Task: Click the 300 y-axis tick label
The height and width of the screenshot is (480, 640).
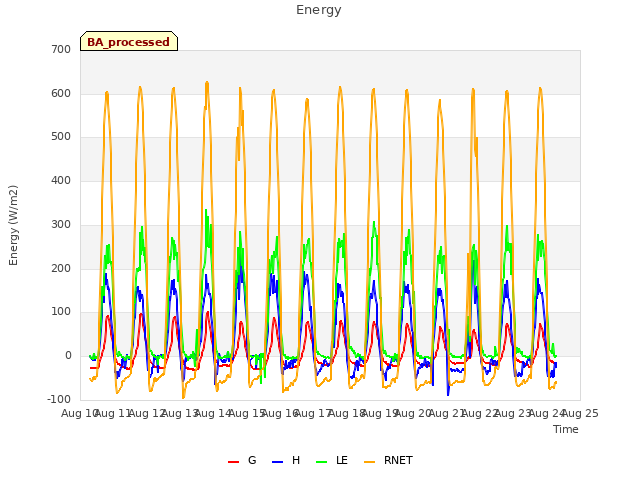Action: point(61,224)
